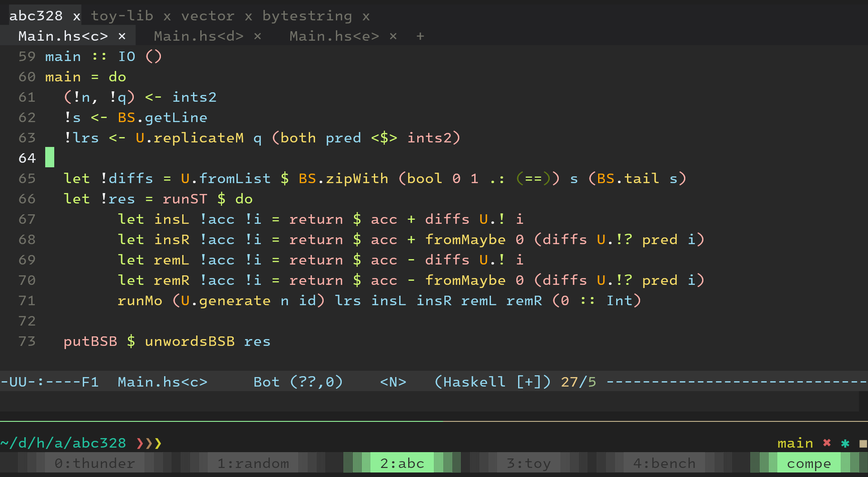The image size is (868, 477).
Task: Click U.fromList on line 65
Action: coord(226,179)
